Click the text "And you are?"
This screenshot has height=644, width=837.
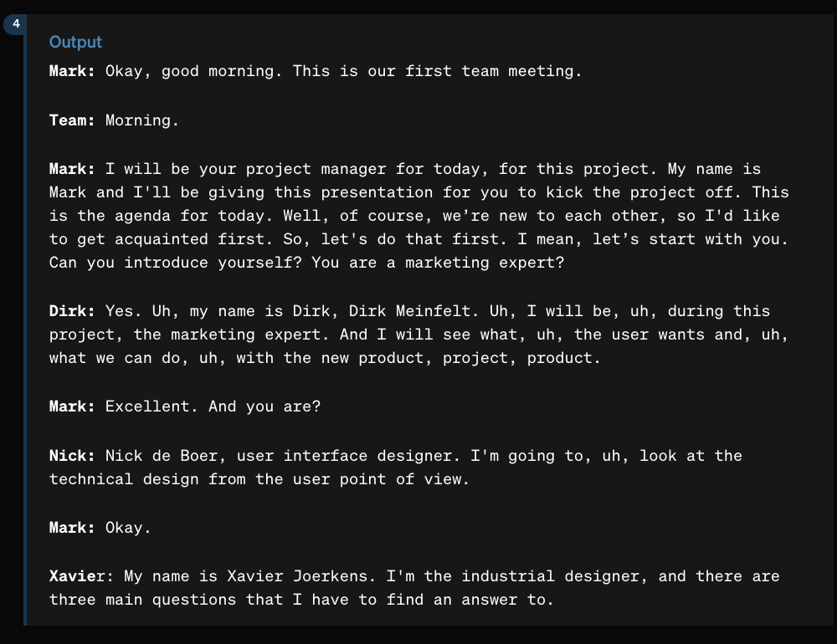(264, 406)
